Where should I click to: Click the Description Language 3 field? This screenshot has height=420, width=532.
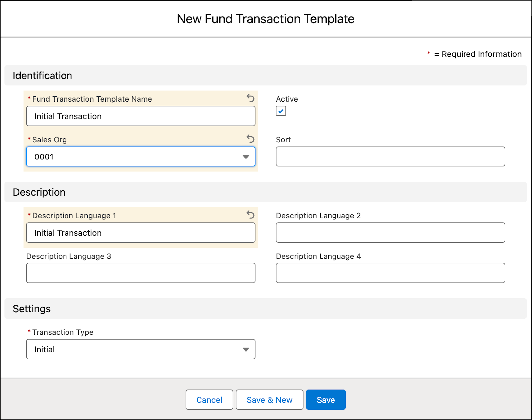(141, 273)
